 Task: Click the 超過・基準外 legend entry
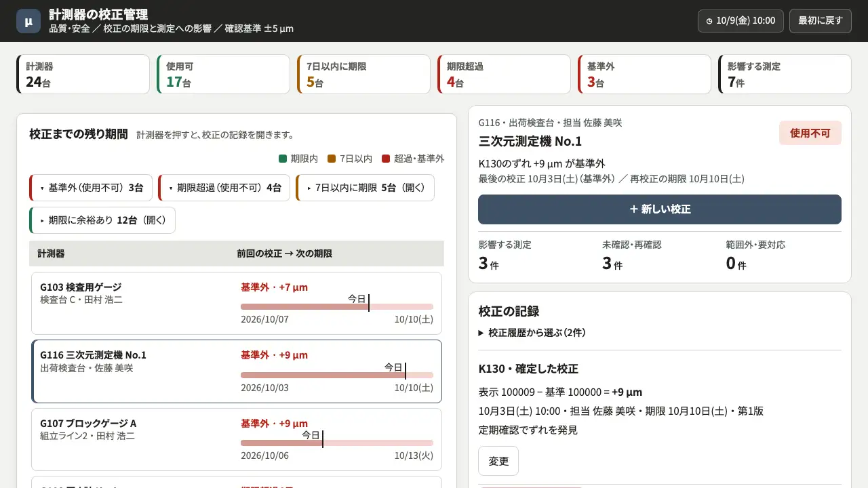click(x=413, y=159)
